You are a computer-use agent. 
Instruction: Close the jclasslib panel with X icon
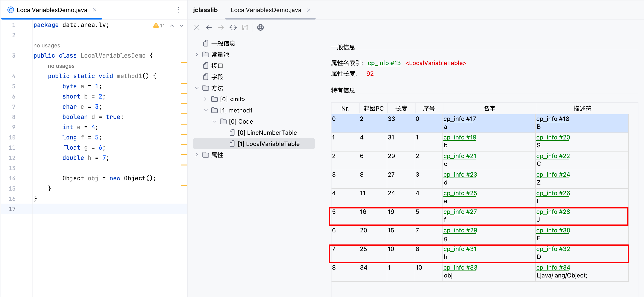pos(197,27)
